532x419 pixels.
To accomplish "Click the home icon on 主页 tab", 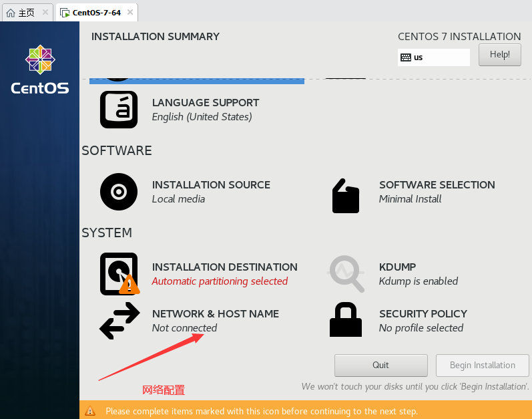I will point(11,13).
